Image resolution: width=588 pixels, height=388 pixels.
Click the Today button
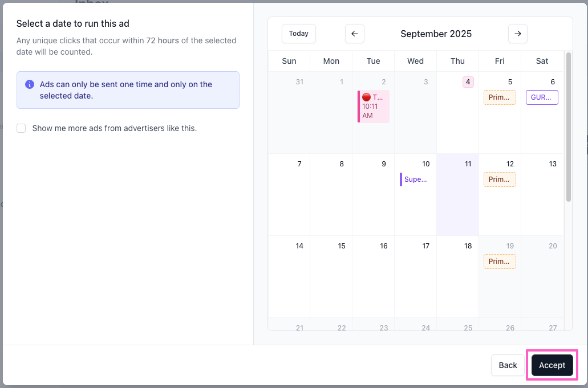298,34
